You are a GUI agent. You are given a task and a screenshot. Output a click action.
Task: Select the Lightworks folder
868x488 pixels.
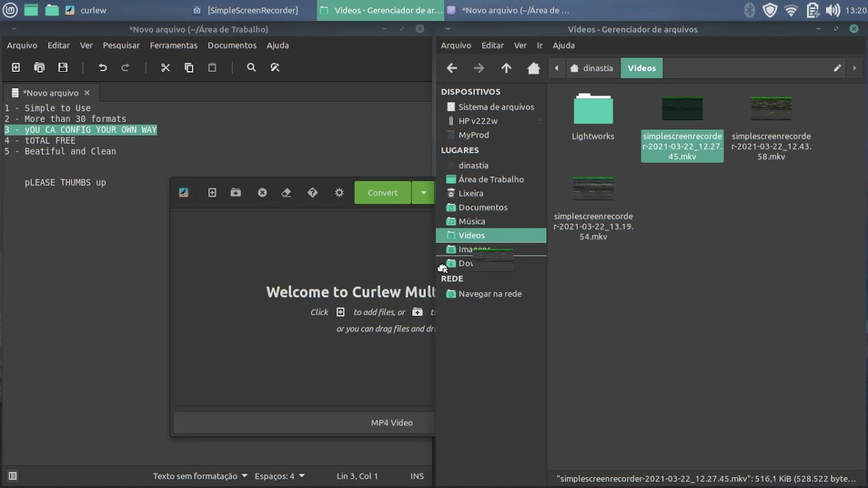pyautogui.click(x=593, y=117)
